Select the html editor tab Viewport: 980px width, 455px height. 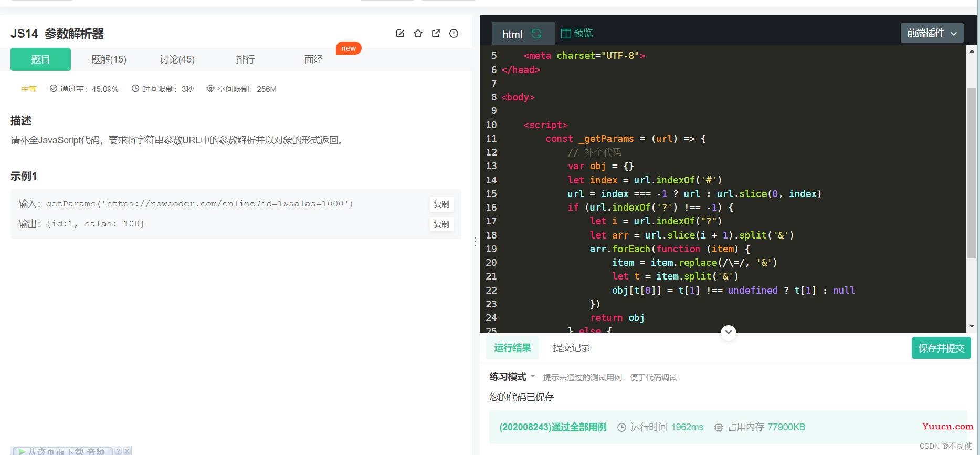click(x=523, y=34)
